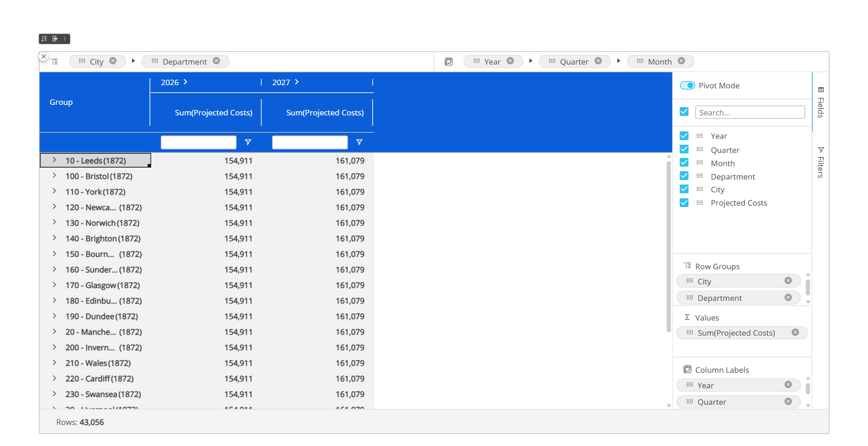Viewport: 868px width, 446px height.
Task: Expand the 220 - Cardiff row
Action: 54,378
